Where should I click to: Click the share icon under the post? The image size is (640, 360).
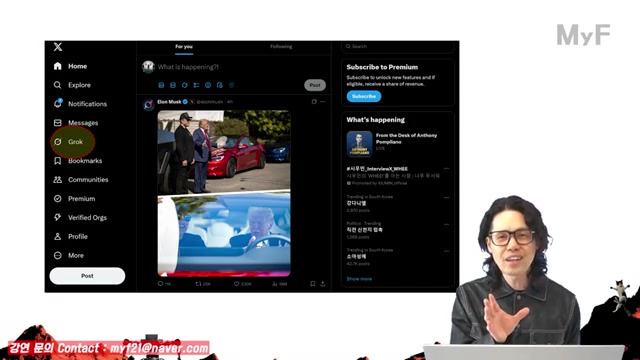(322, 284)
